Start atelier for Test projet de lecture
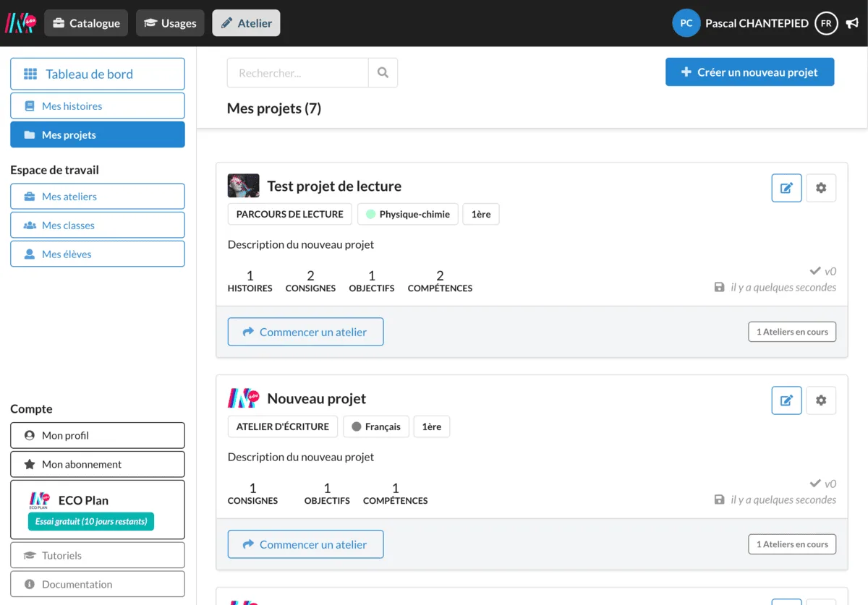The height and width of the screenshot is (605, 868). click(306, 332)
